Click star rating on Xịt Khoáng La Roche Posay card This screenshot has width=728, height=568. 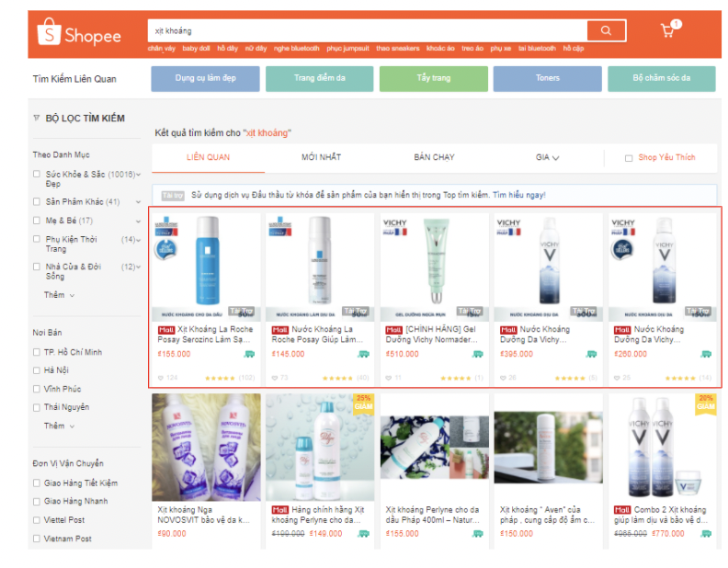[220, 378]
